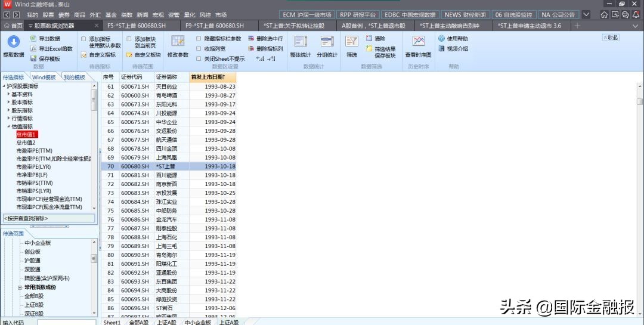Open 自定义指标 custom indicator icon
The image size is (644, 325).
84,55
